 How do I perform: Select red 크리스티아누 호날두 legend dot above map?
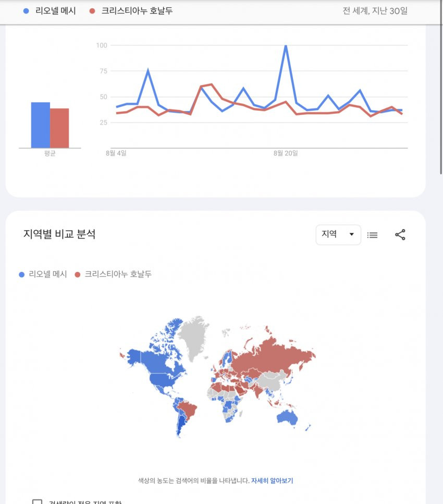click(x=77, y=274)
